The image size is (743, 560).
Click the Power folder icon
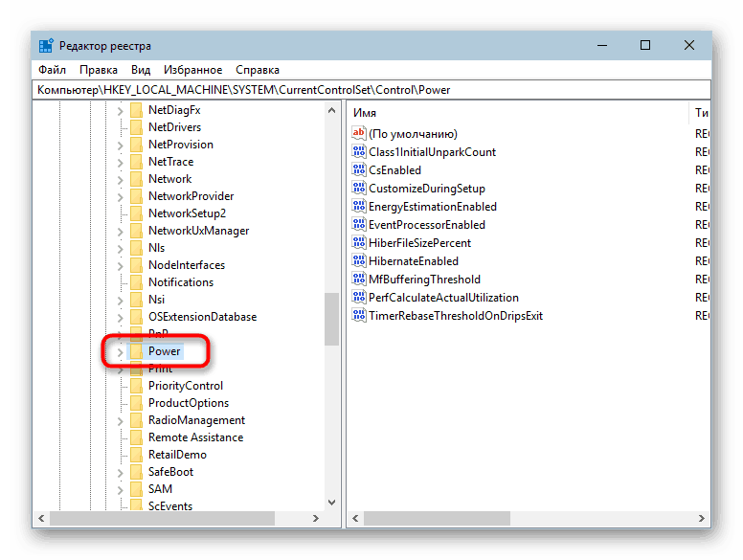point(136,351)
